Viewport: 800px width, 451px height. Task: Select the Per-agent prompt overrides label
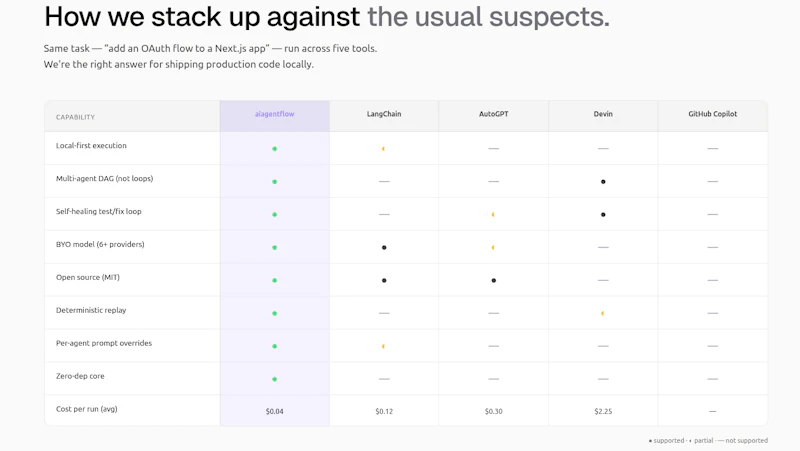pyautogui.click(x=104, y=343)
